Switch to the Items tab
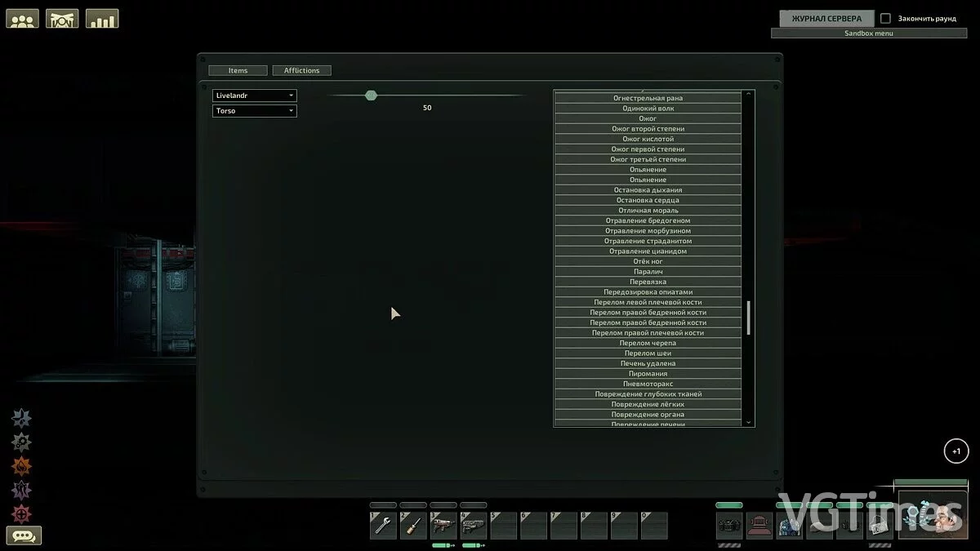Screen dimensions: 980x551 coord(238,70)
